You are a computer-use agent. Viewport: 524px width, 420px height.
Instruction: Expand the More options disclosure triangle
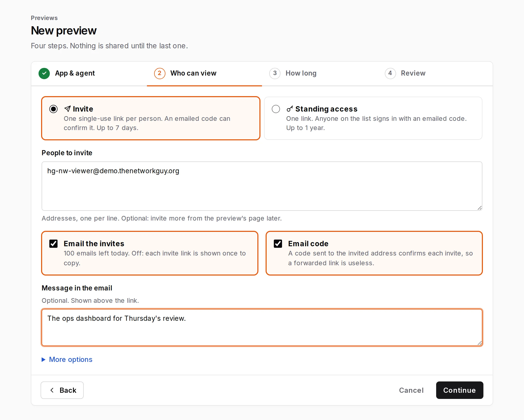(43, 360)
